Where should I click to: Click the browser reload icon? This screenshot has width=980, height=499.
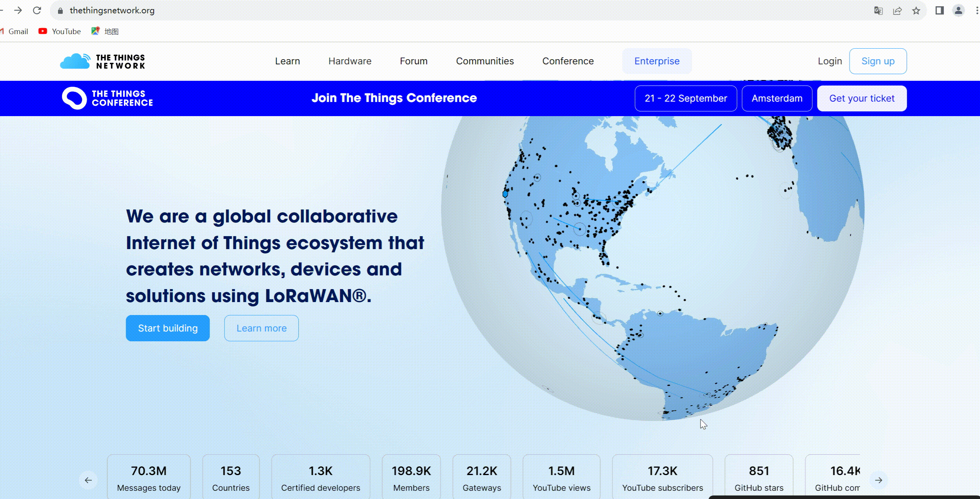(x=37, y=11)
